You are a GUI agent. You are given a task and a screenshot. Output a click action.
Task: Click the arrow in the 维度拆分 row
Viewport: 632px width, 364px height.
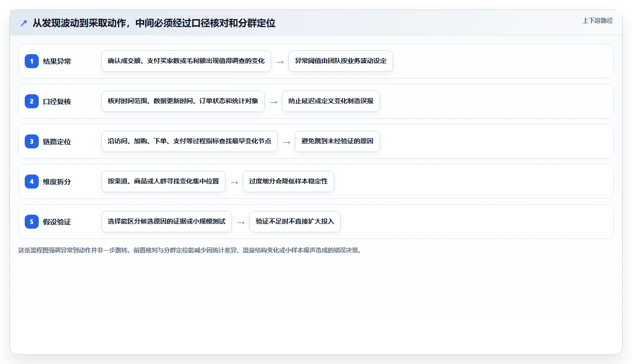[234, 182]
